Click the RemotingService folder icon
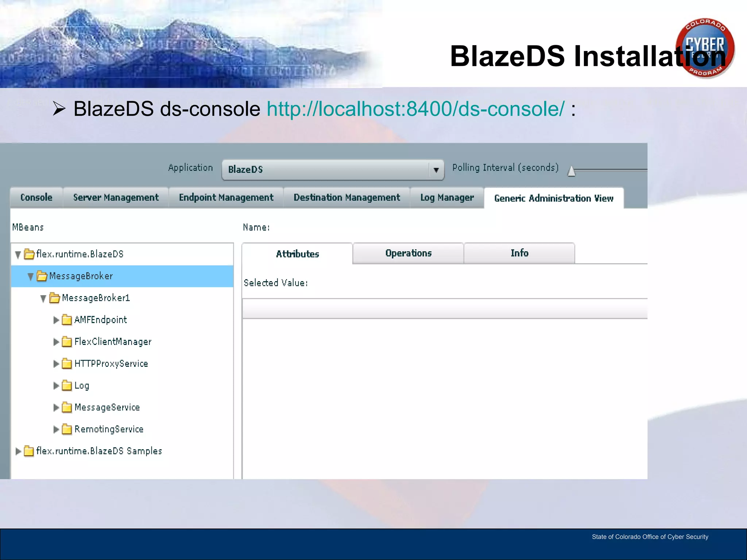The height and width of the screenshot is (560, 747). point(67,429)
